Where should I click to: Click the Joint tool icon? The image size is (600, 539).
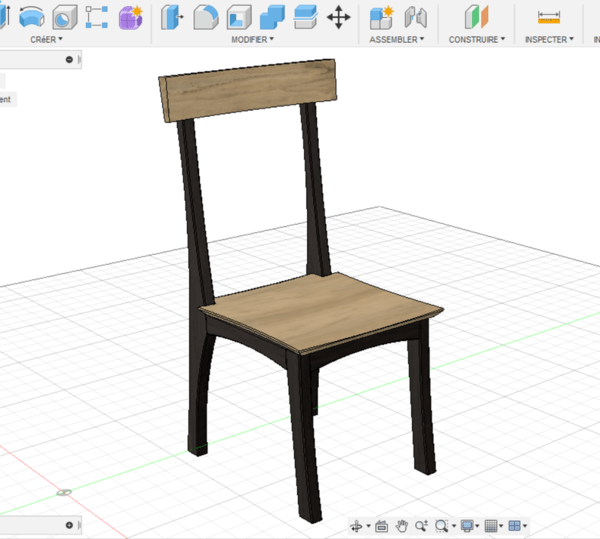[415, 17]
